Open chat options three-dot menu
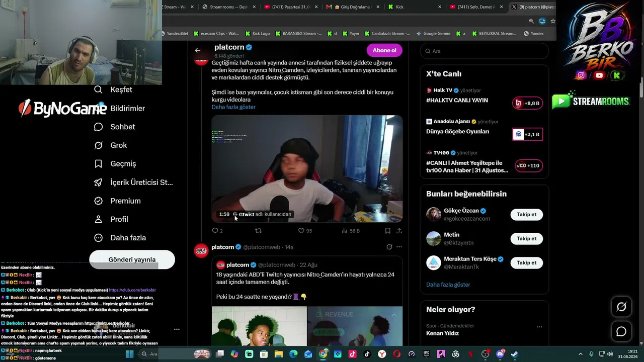644x362 pixels. point(177,329)
